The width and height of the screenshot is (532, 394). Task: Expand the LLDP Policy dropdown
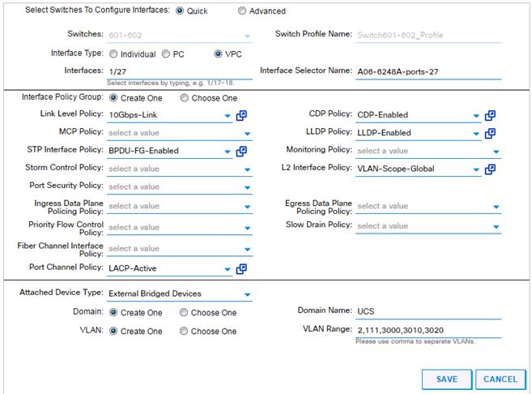click(x=476, y=134)
